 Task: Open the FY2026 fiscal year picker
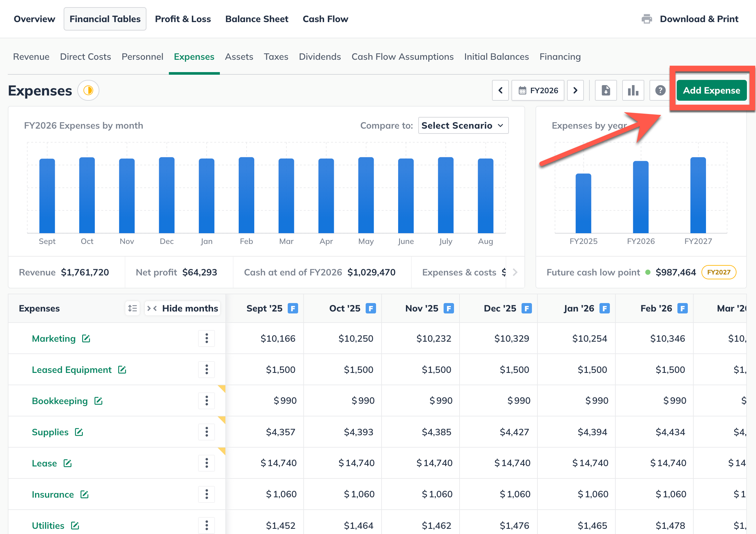coord(538,90)
